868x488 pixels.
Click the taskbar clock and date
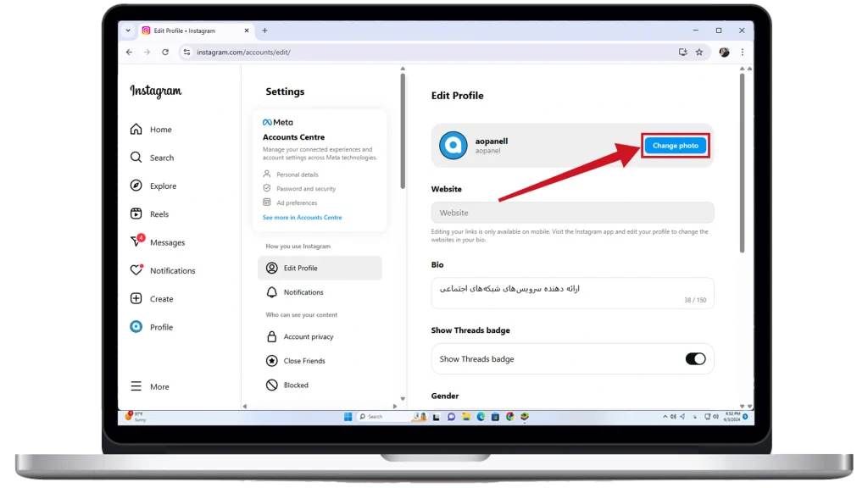point(732,417)
